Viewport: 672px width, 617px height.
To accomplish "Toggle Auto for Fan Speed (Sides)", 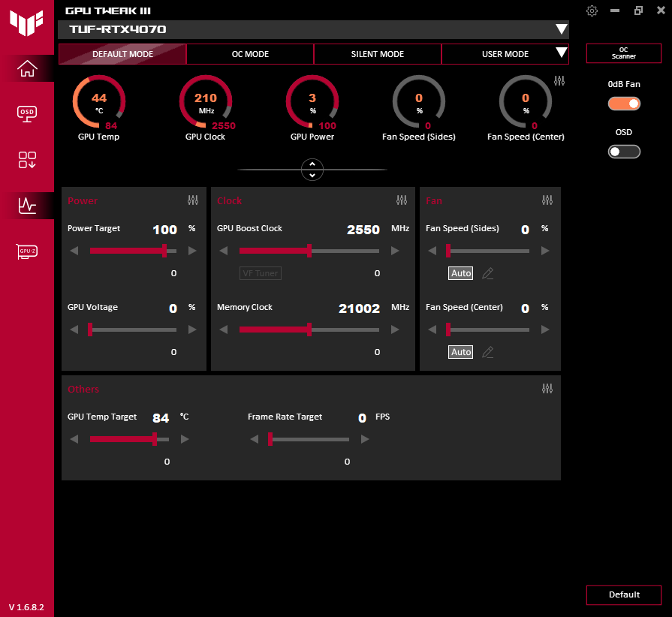I will (461, 273).
